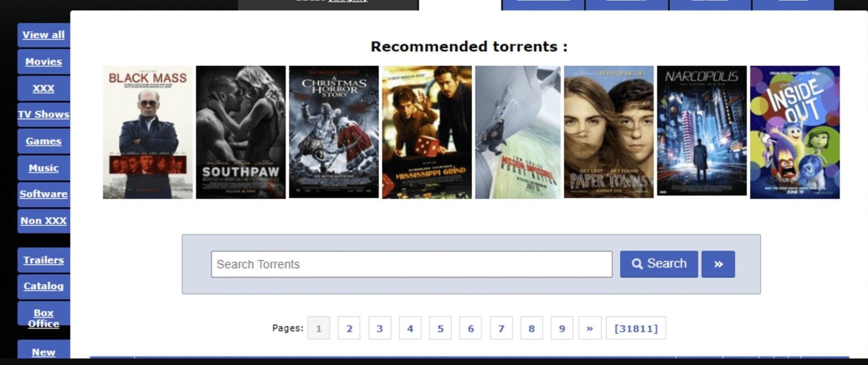
Task: Select the Narcopolis poster
Action: click(702, 131)
